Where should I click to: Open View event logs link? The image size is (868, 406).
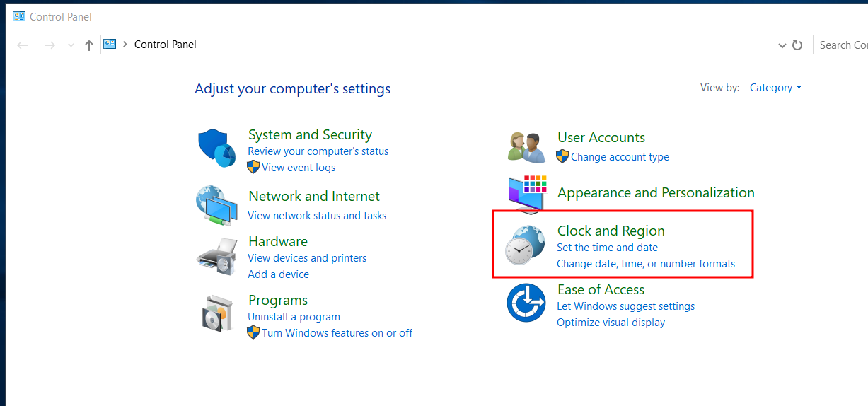299,168
